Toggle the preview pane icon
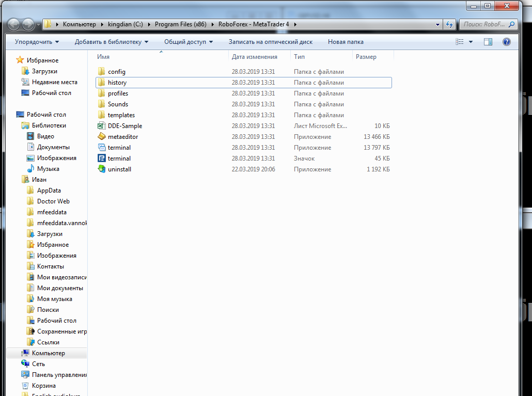This screenshot has width=532, height=396. (x=488, y=42)
